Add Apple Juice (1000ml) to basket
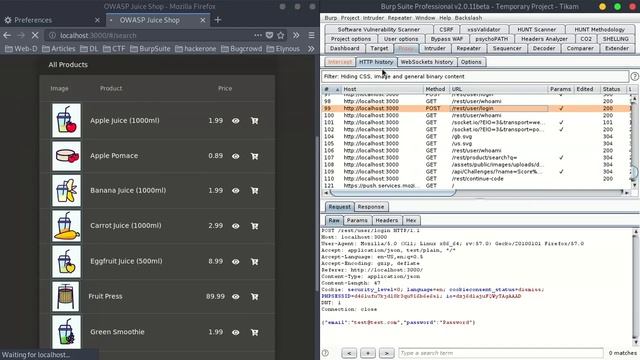The height and width of the screenshot is (360, 640). [254, 121]
